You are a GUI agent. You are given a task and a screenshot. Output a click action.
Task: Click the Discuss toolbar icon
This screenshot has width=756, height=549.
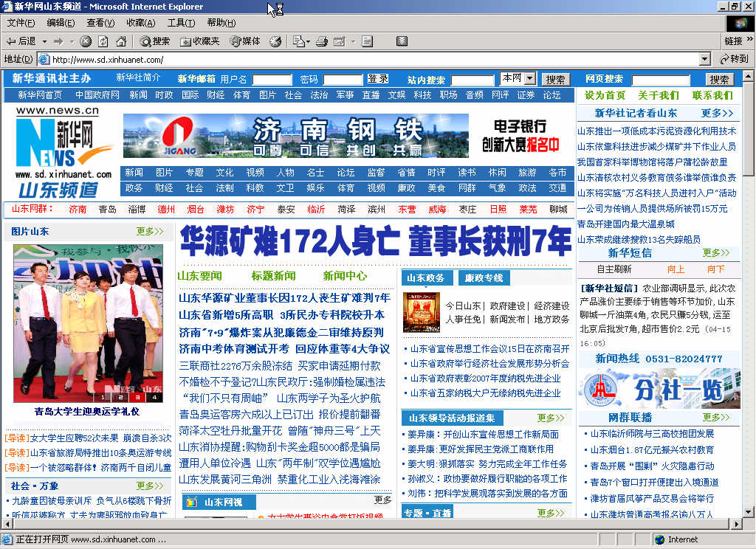(368, 41)
